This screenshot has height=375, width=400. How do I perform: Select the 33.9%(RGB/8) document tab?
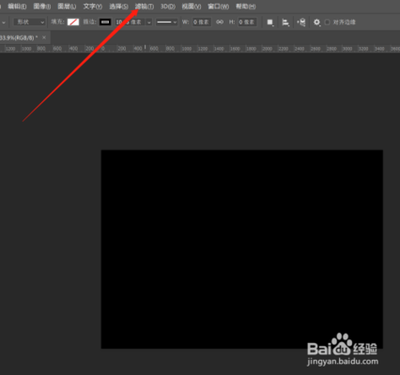[x=19, y=38]
